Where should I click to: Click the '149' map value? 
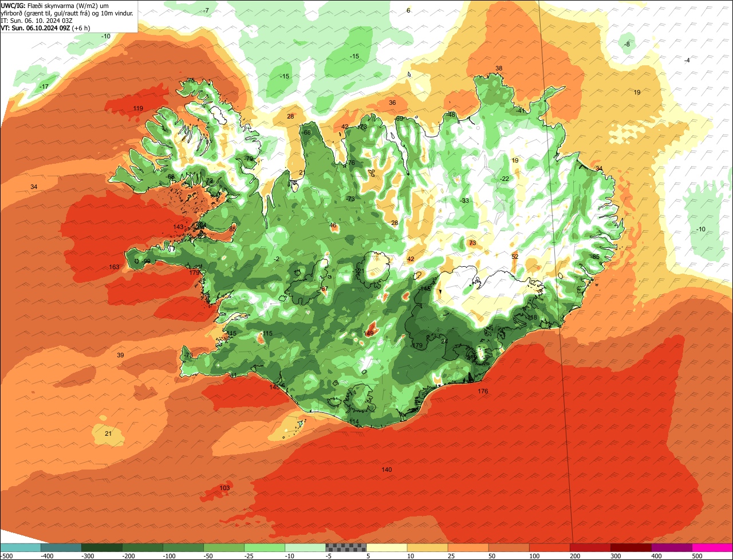[369, 333]
